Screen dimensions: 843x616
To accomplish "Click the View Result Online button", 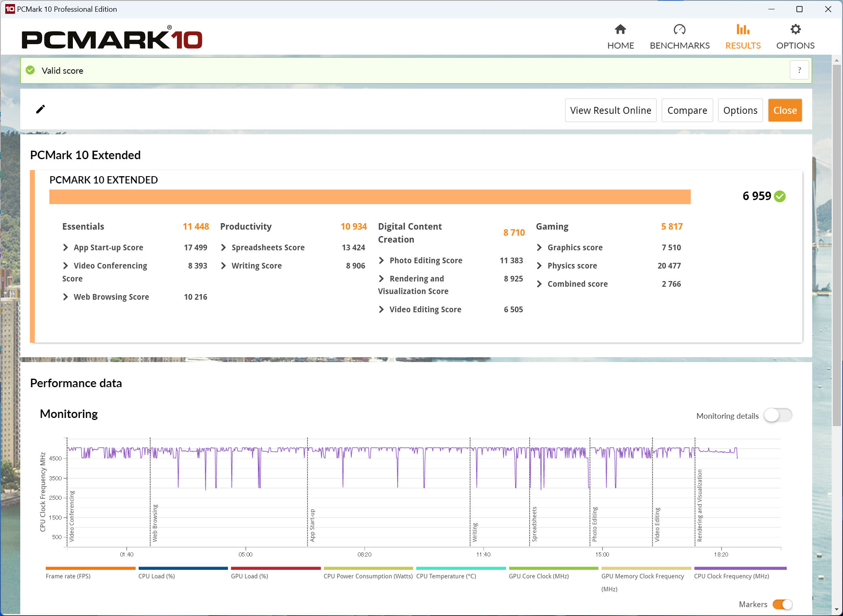I will coord(610,110).
